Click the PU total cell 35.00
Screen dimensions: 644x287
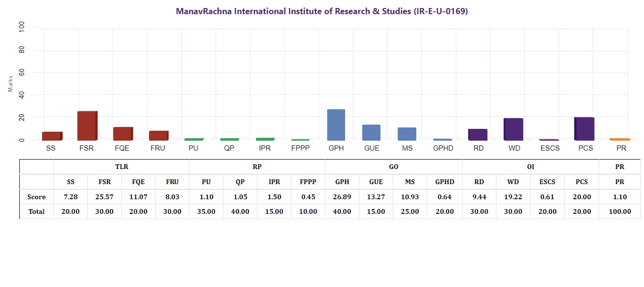(x=206, y=211)
